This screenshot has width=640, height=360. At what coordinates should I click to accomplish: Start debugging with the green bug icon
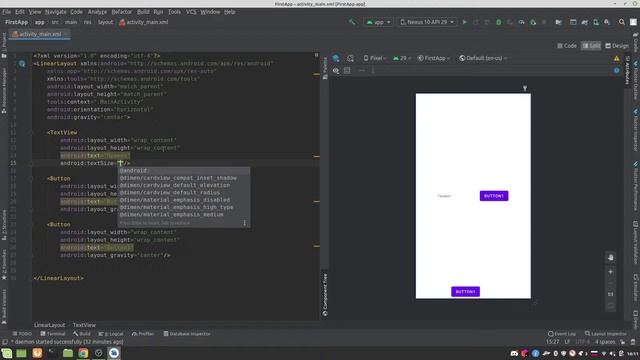tap(498, 22)
